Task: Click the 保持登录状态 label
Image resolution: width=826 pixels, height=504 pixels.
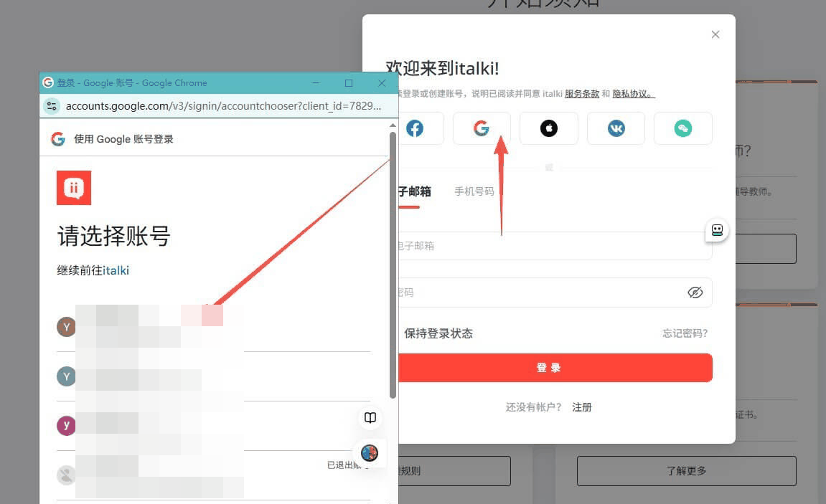Action: coord(438,333)
